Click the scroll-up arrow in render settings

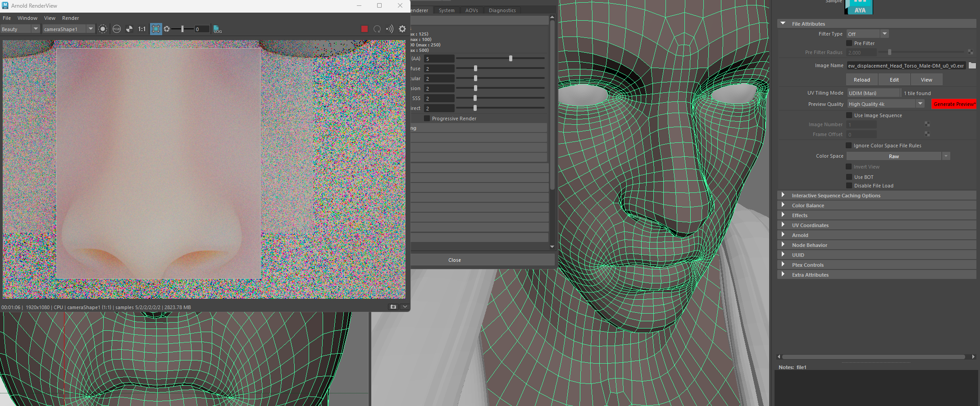(x=552, y=17)
